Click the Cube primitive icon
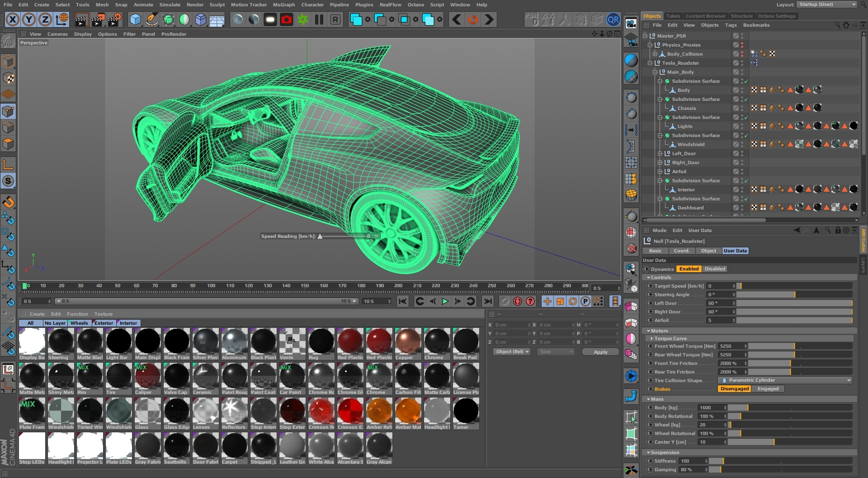Viewport: 868px width, 478px height. (x=135, y=19)
